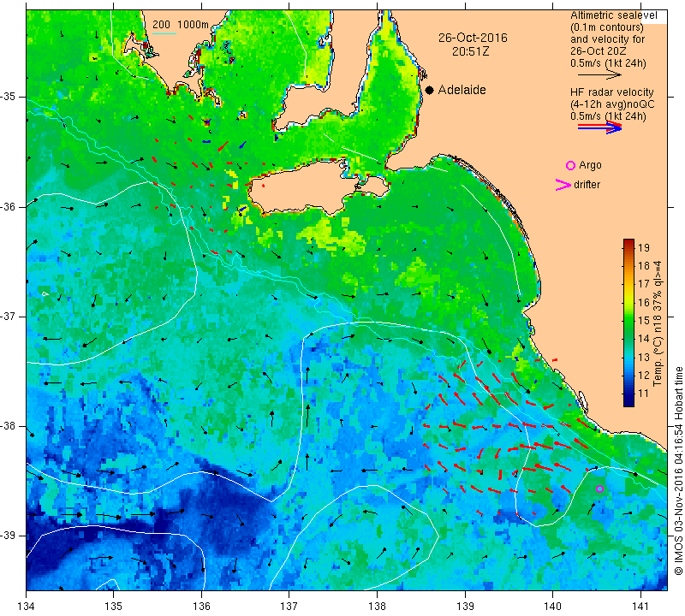This screenshot has height=616, width=685.
Task: Click the cyan 200m isobath legend line
Action: [x=164, y=33]
